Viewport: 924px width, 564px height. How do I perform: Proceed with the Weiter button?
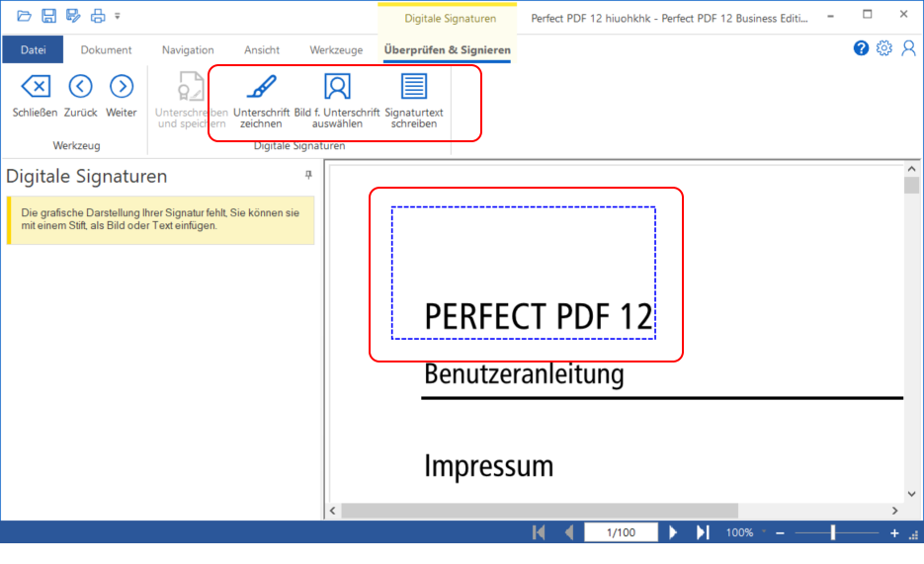121,97
